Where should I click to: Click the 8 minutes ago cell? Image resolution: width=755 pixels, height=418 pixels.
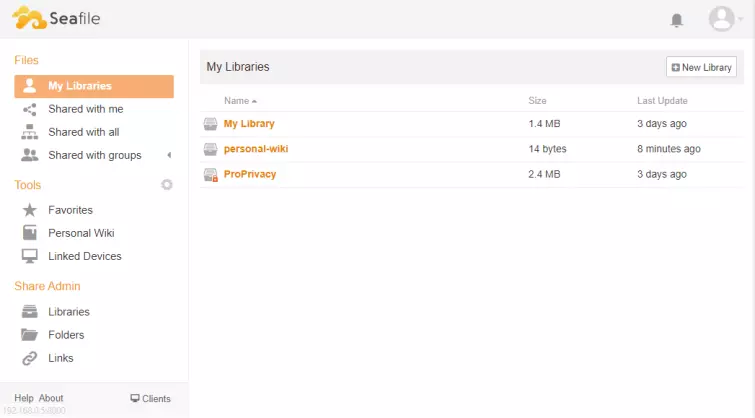669,149
